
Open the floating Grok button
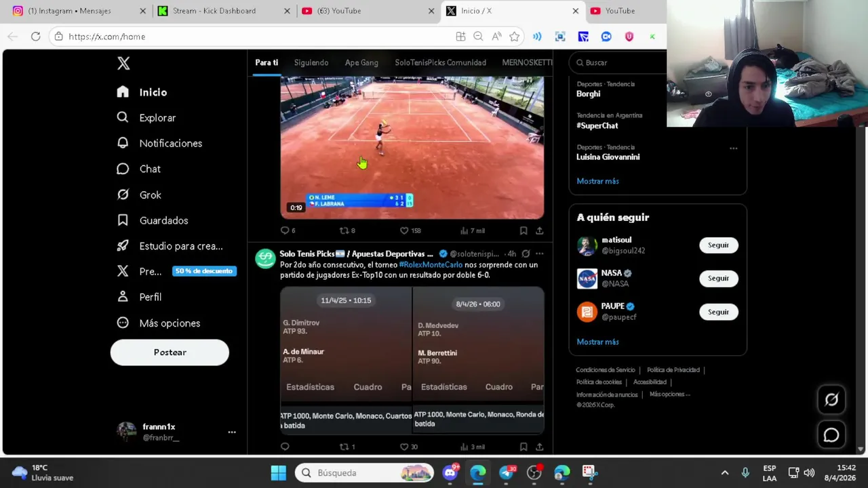831,400
